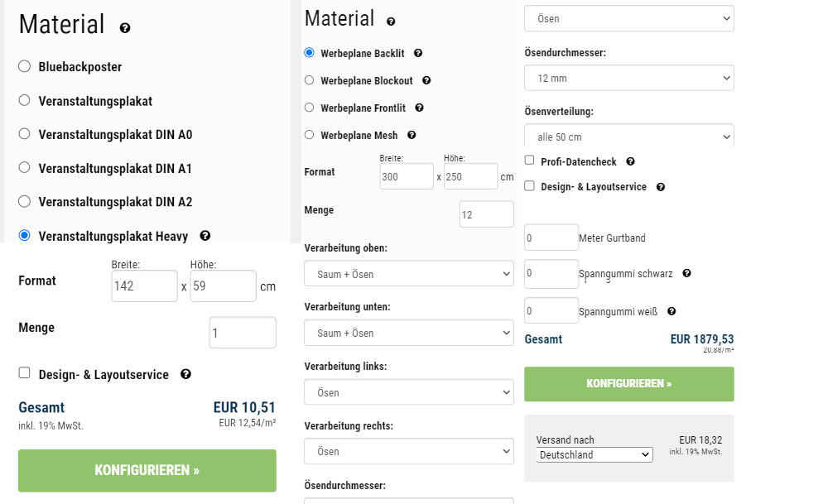Click the help icon beside Werbeplane Backlit

pyautogui.click(x=418, y=52)
